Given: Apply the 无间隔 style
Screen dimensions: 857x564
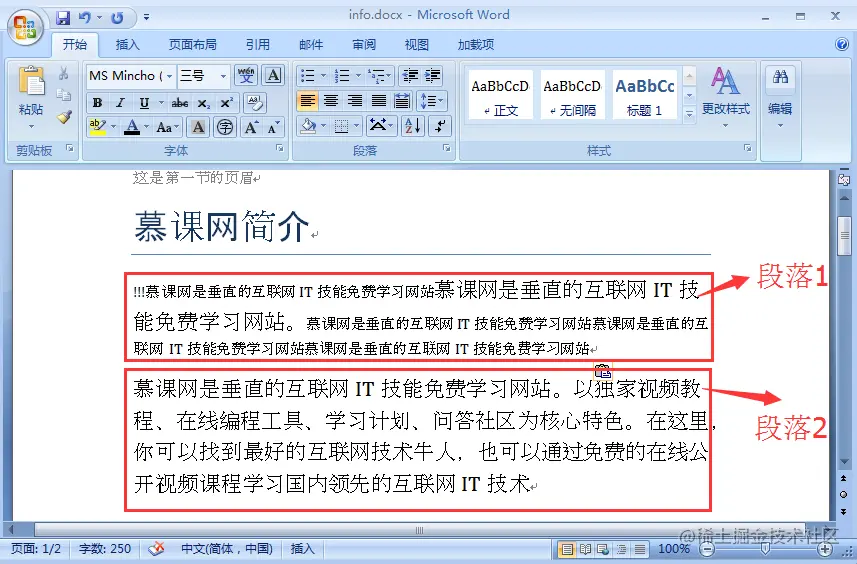Looking at the screenshot, I should point(572,95).
